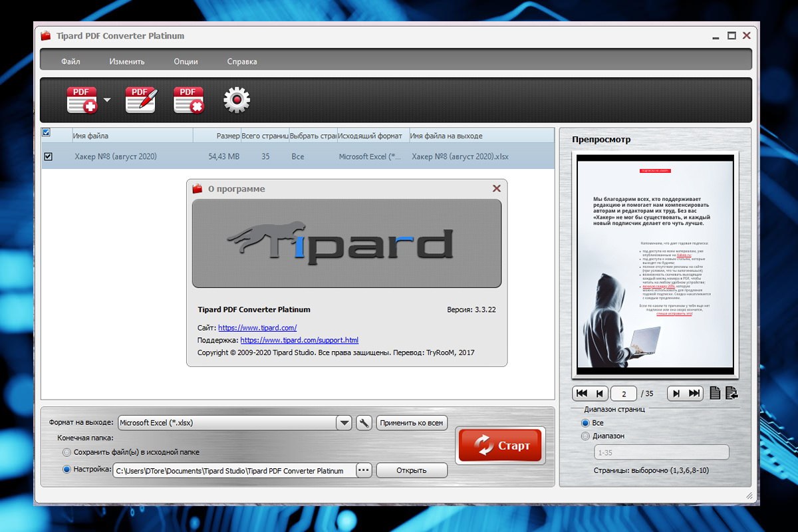
Task: Toggle the select-all checkbox in list header
Action: 46,132
